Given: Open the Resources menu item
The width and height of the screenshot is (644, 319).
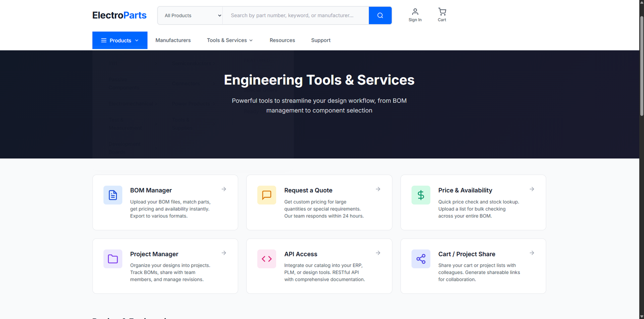Looking at the screenshot, I should (x=282, y=41).
